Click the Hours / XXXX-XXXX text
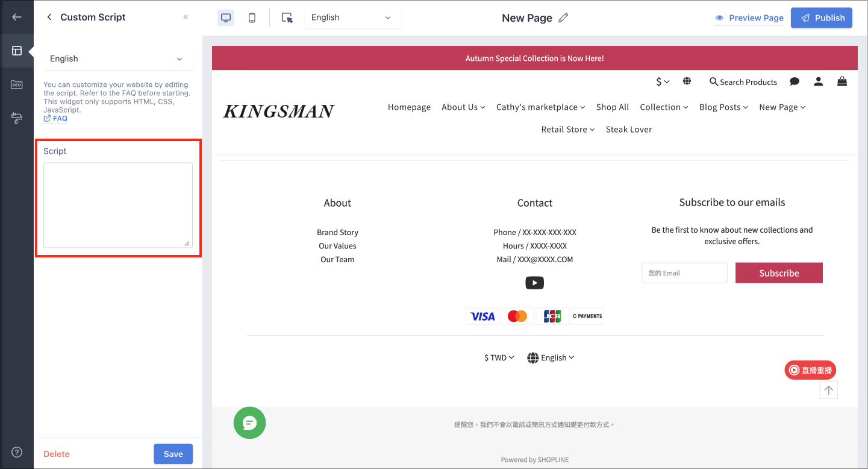The width and height of the screenshot is (868, 469). click(x=535, y=246)
